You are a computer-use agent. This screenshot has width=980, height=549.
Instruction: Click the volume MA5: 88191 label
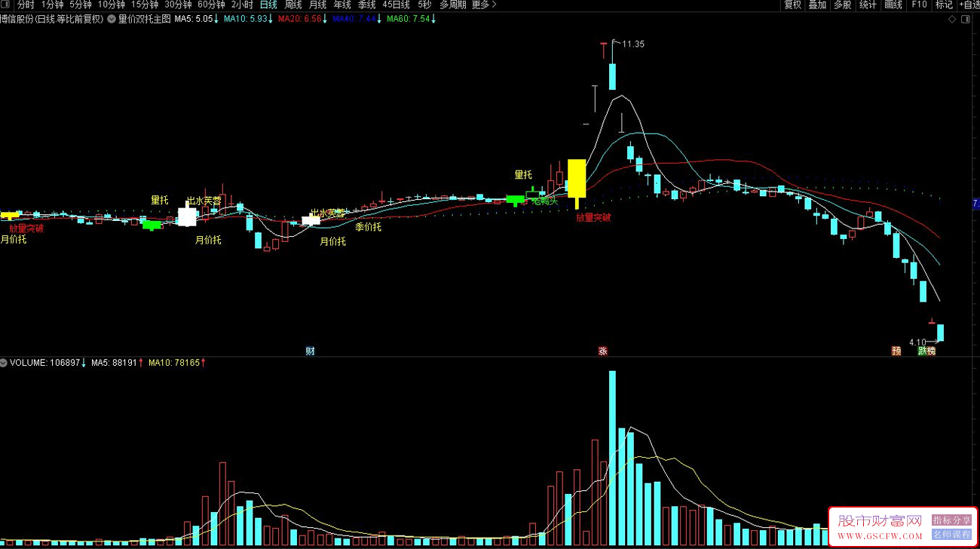click(114, 363)
